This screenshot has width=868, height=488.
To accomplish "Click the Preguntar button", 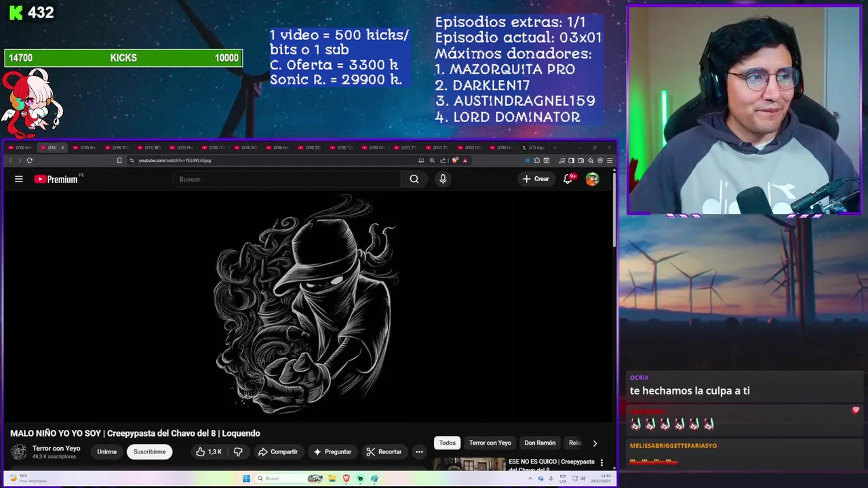I will coord(332,451).
